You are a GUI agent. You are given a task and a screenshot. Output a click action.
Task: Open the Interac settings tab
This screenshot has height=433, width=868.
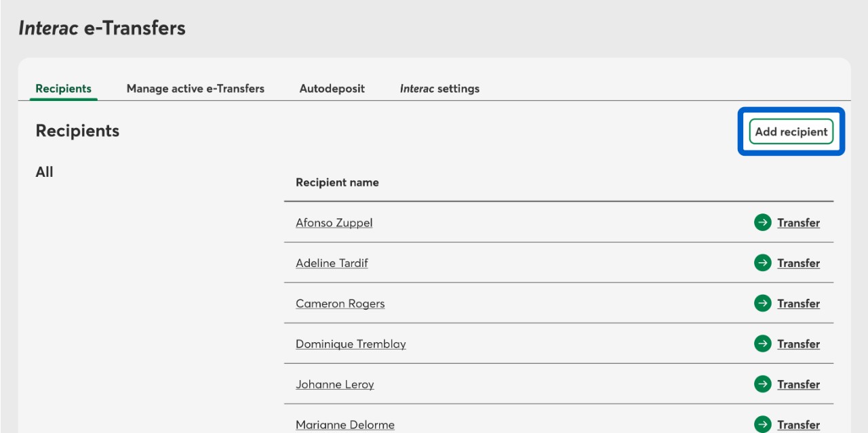439,89
